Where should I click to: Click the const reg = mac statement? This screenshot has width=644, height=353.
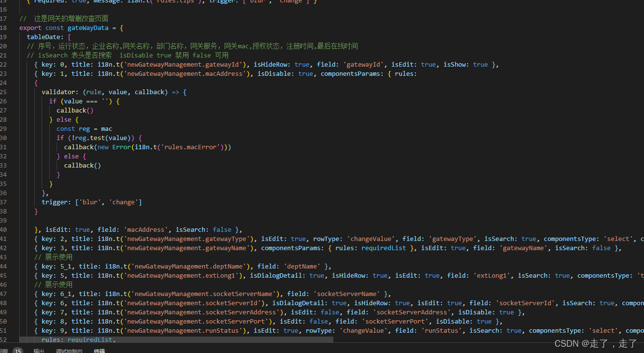[84, 129]
